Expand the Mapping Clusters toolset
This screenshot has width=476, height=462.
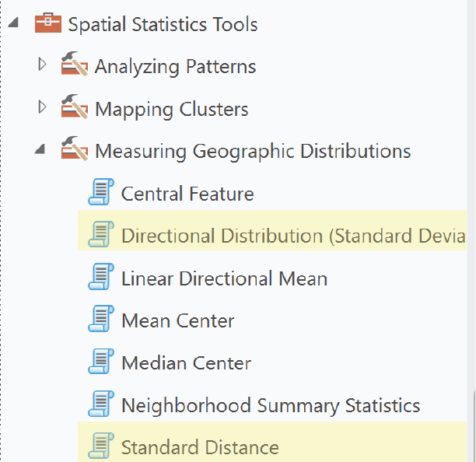(42, 107)
